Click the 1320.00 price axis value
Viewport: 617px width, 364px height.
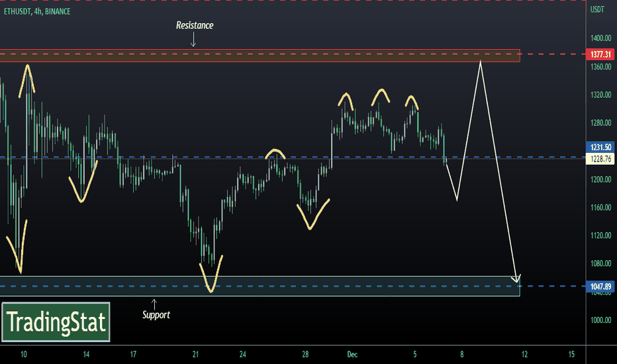[600, 95]
